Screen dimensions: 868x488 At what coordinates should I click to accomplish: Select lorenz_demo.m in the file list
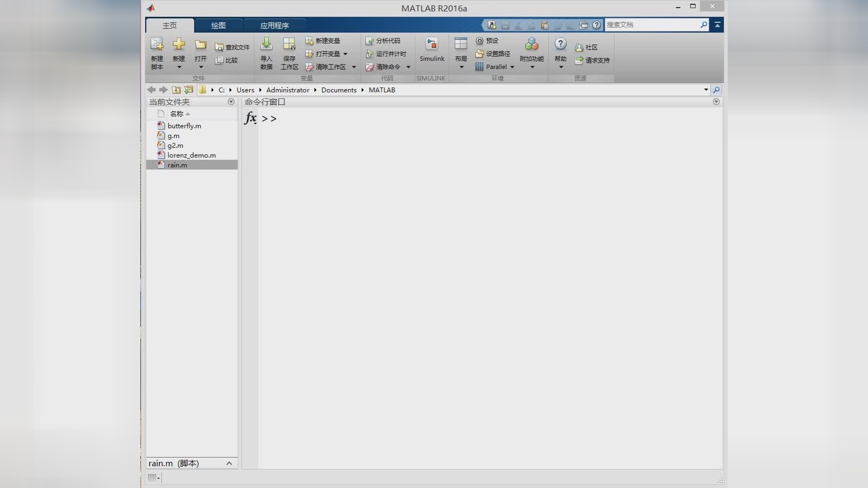coord(192,155)
